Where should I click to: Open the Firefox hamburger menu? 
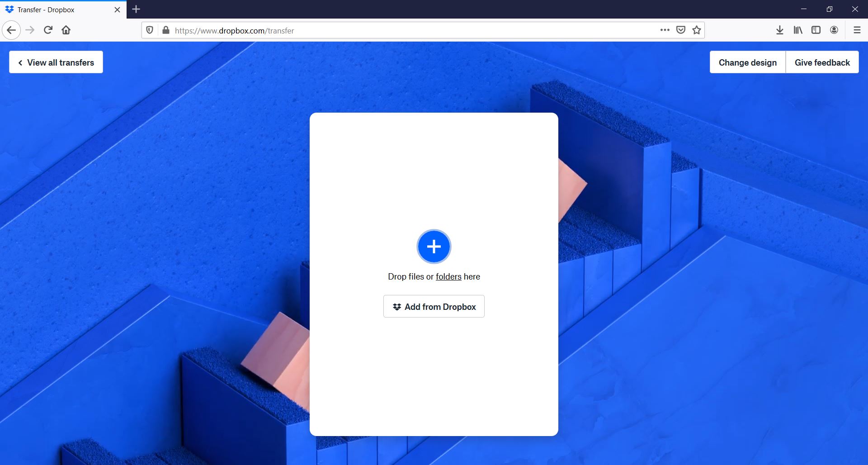[857, 30]
